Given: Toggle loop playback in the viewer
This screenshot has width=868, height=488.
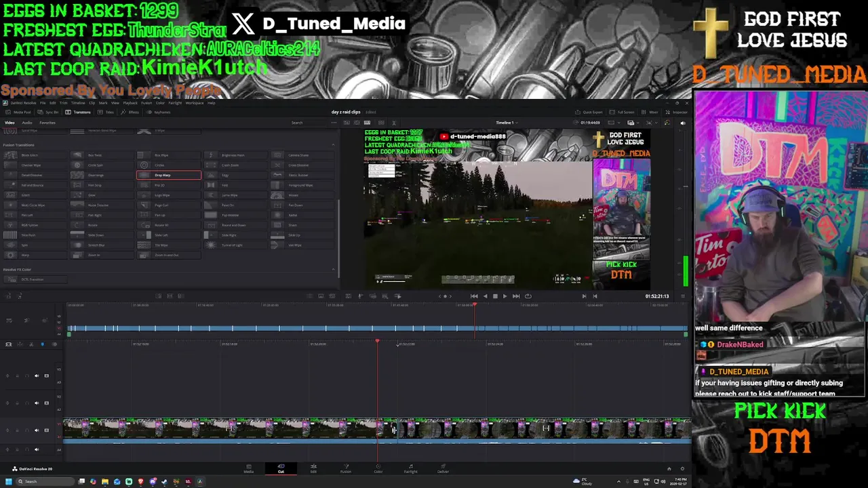Looking at the screenshot, I should 528,296.
